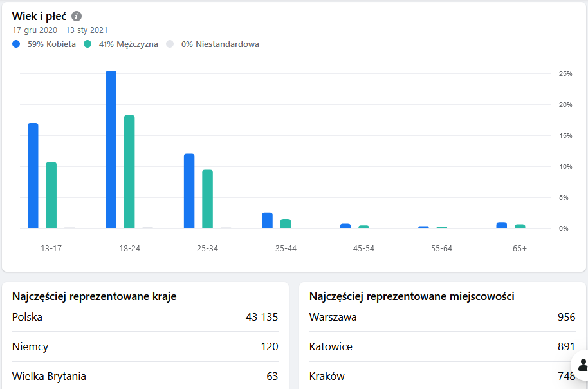
Task: Select the green bar for ages 18-24
Action: (129, 171)
